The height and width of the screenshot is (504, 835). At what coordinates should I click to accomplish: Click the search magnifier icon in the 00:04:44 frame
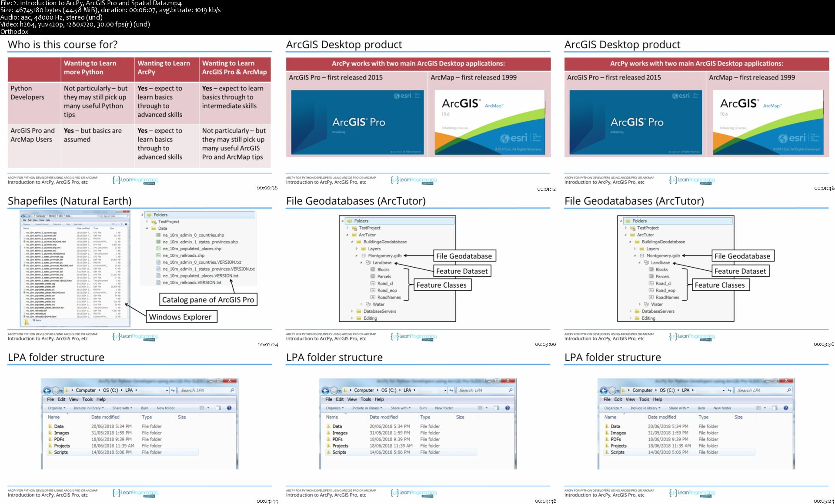[232, 390]
